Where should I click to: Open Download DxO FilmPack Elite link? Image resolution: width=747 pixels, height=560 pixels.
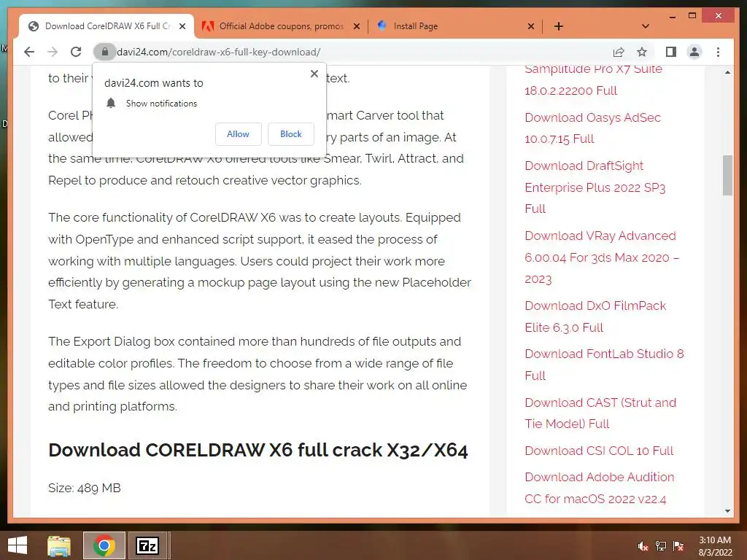pyautogui.click(x=595, y=316)
